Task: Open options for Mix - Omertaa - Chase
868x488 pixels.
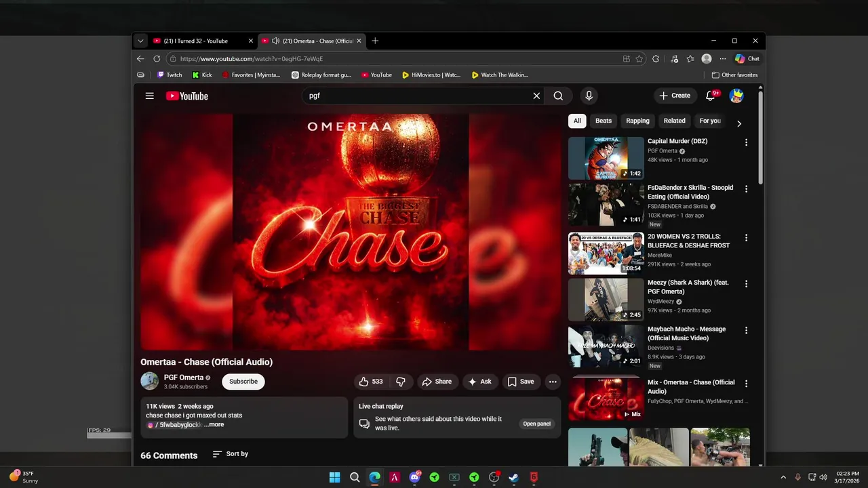Action: pyautogui.click(x=746, y=384)
